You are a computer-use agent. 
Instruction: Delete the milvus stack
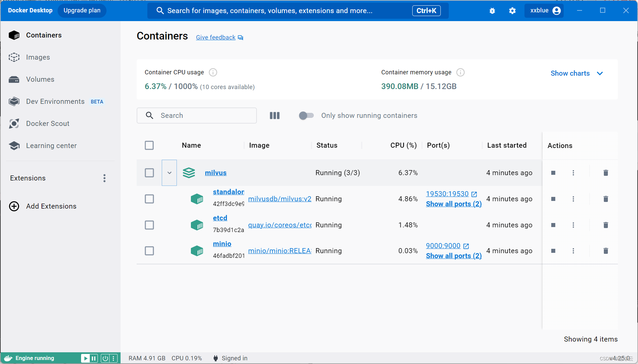point(606,173)
